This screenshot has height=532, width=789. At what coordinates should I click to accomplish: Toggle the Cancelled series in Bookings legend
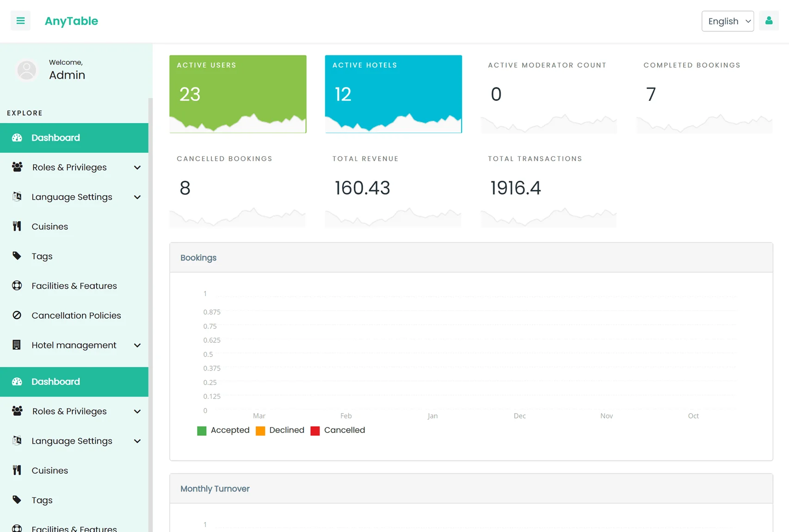[x=338, y=430]
